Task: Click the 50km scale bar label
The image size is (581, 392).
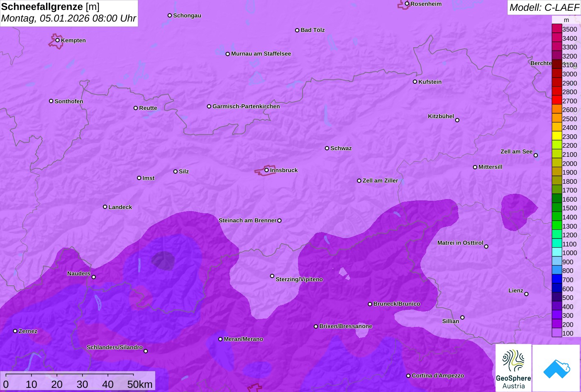Action: pyautogui.click(x=140, y=384)
